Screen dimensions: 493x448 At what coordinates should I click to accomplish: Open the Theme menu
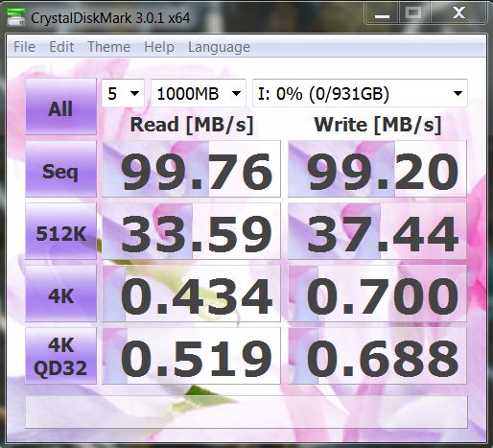[x=108, y=47]
